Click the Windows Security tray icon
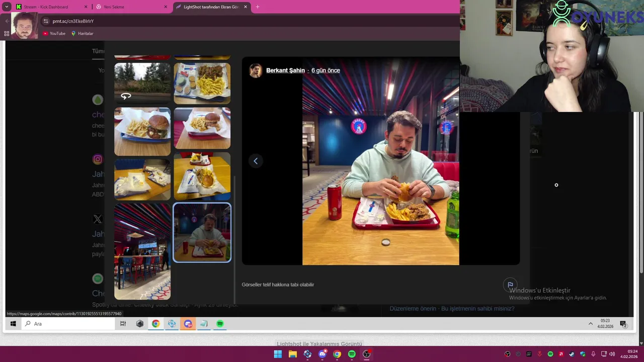 583,354
